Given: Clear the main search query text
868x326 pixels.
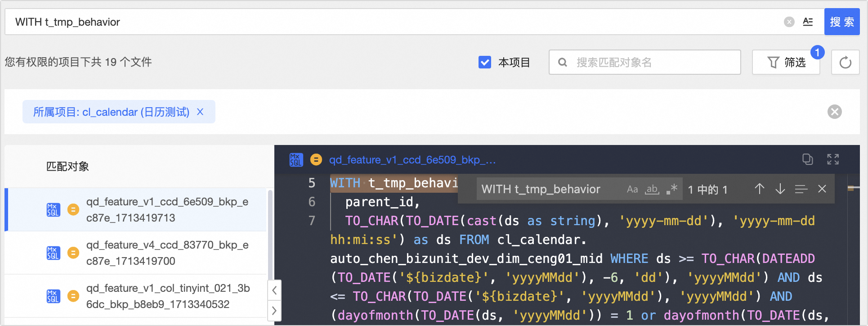Looking at the screenshot, I should [789, 22].
